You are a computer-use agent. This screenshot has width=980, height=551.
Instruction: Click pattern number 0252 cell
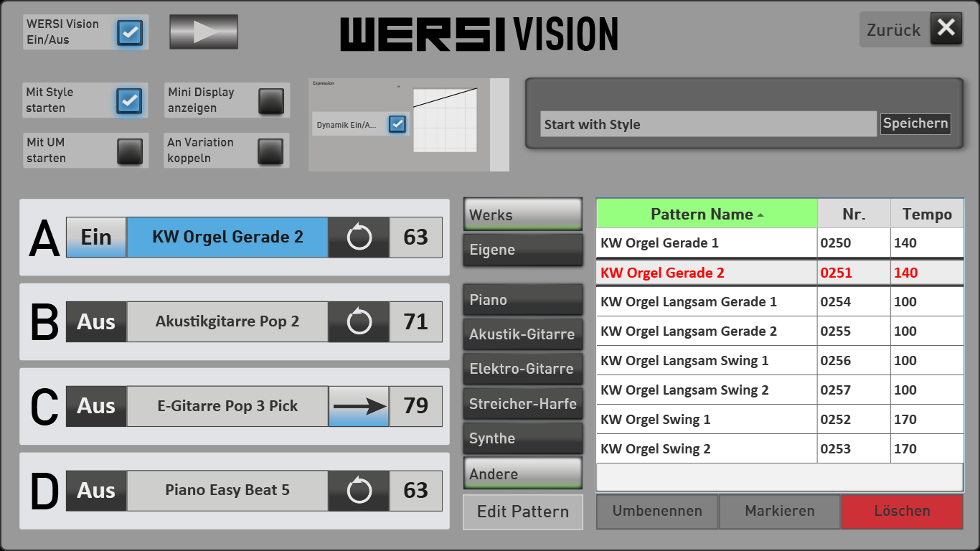(854, 420)
